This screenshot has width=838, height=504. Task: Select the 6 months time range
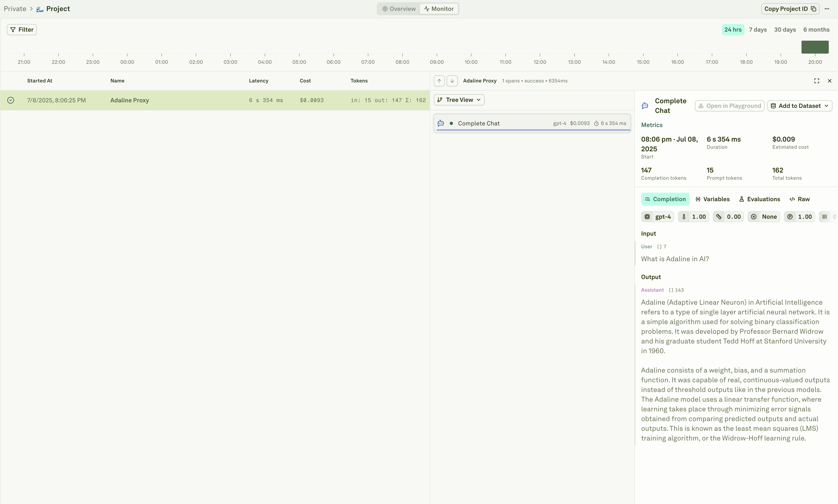coord(816,30)
